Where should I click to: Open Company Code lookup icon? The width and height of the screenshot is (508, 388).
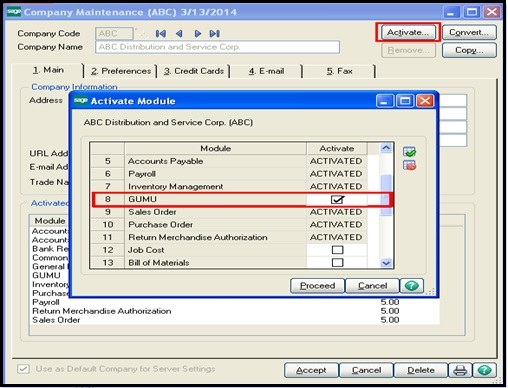(142, 33)
